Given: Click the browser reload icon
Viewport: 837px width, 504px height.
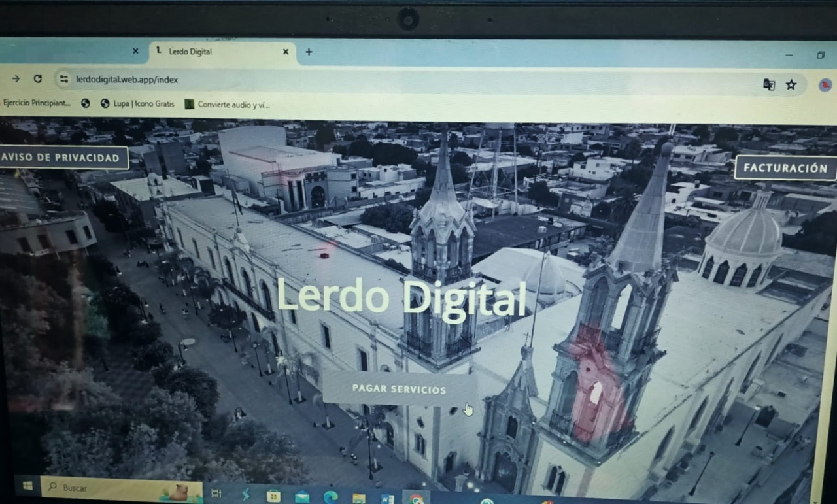Looking at the screenshot, I should tap(37, 78).
